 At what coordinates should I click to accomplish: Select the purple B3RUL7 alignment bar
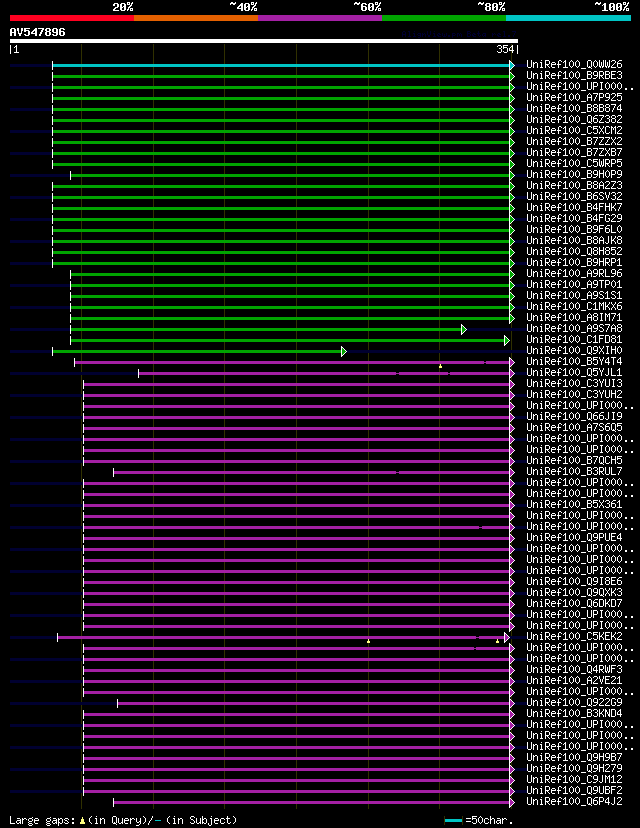[x=312, y=473]
